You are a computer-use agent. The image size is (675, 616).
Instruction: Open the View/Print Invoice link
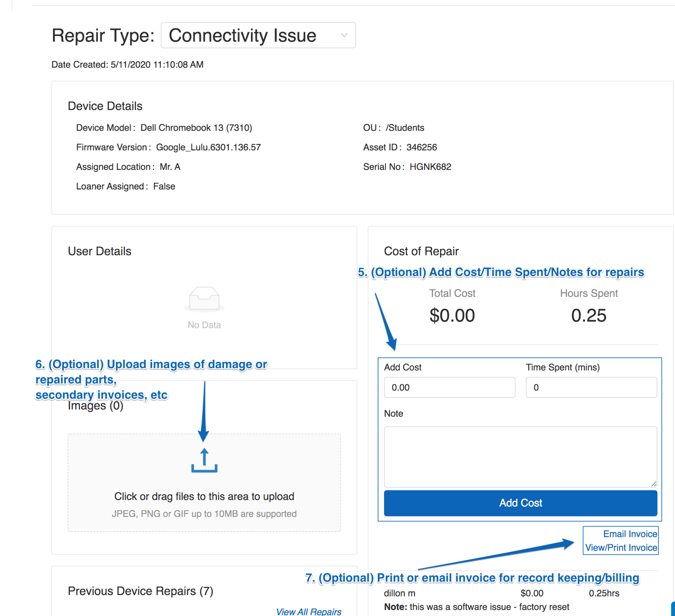coord(621,547)
